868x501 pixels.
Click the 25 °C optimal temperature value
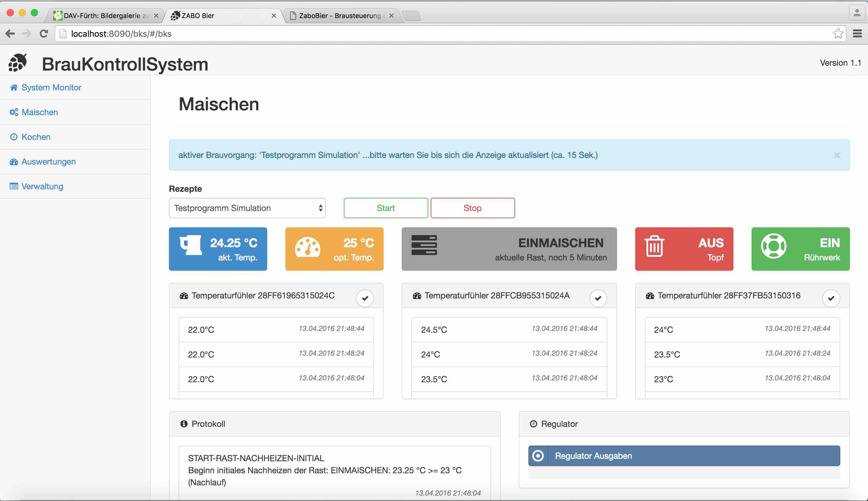[359, 243]
